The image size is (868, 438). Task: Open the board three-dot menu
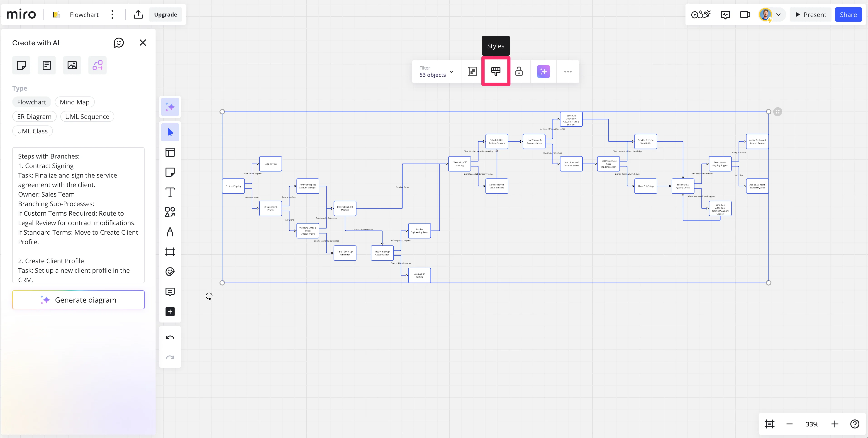click(112, 14)
